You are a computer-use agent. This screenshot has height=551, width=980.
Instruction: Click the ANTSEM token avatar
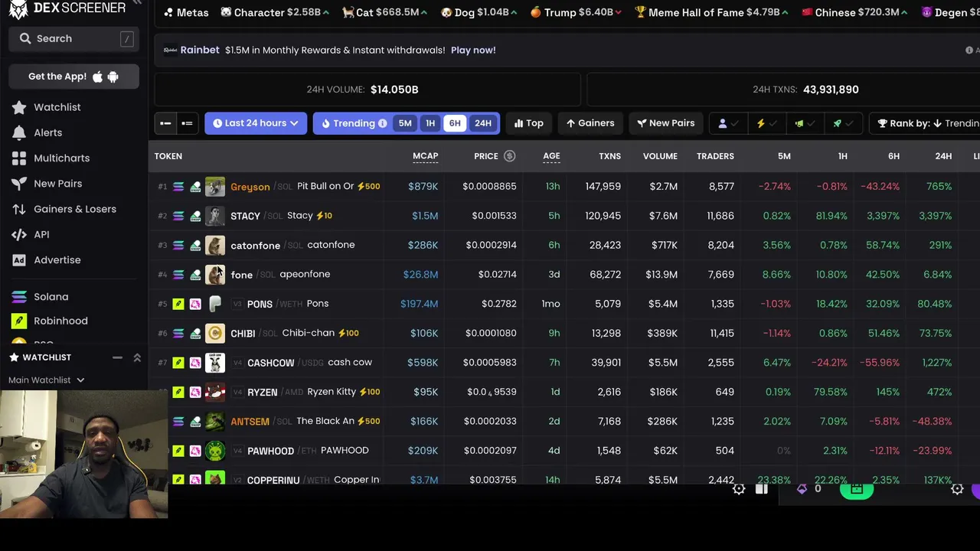[x=215, y=421]
